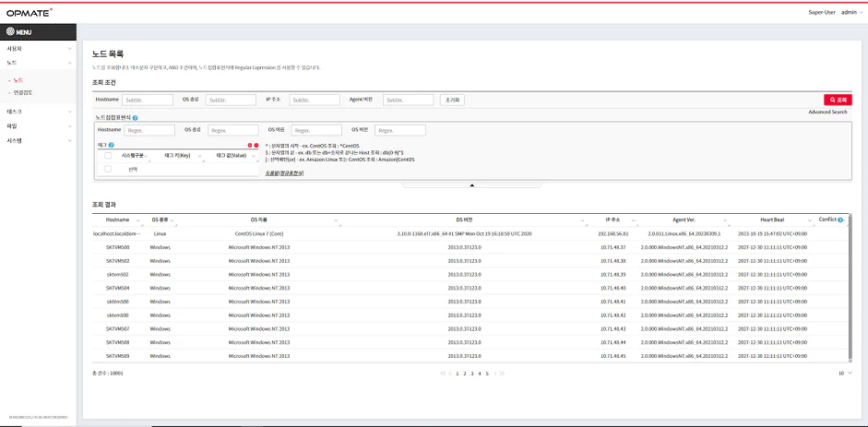
Task: Focus OS 종류 Regex. input field
Action: tap(233, 130)
